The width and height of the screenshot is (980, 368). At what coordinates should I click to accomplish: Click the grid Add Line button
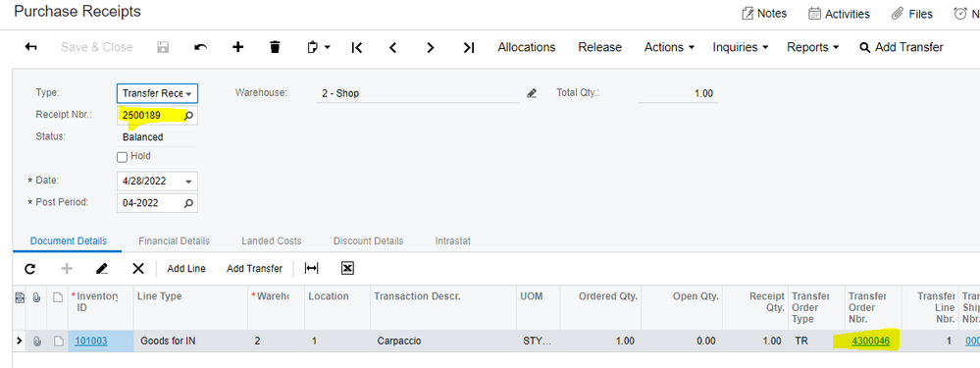point(186,269)
